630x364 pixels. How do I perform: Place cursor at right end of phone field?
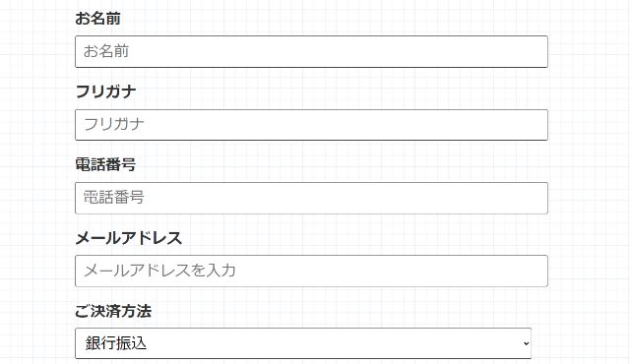[540, 198]
